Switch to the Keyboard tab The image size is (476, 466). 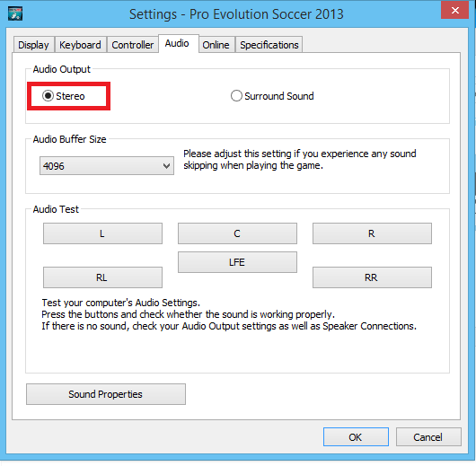point(80,45)
